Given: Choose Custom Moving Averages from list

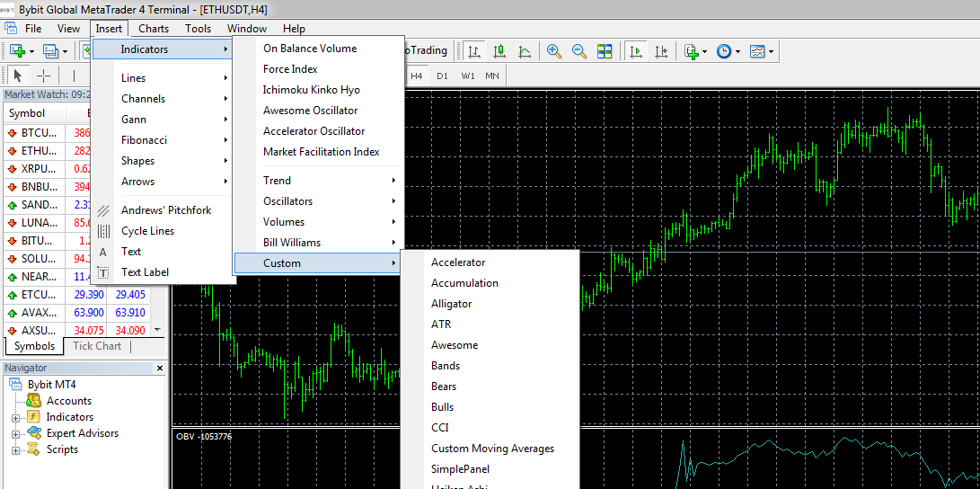Looking at the screenshot, I should [492, 449].
